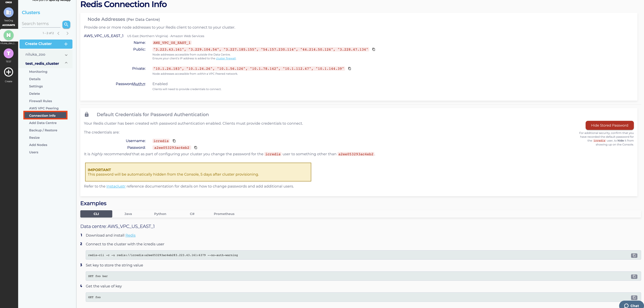Expand the niluka_zoo cluster
This screenshot has width=644, height=308.
point(66,55)
